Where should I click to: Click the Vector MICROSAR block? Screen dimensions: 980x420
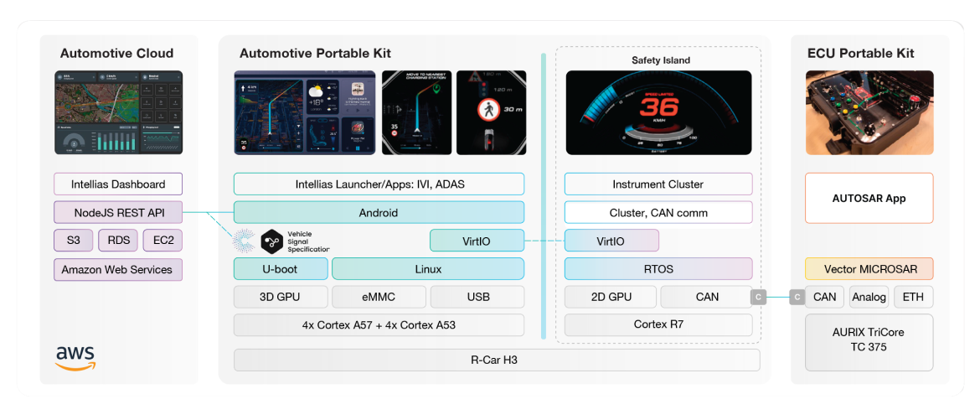pos(869,269)
